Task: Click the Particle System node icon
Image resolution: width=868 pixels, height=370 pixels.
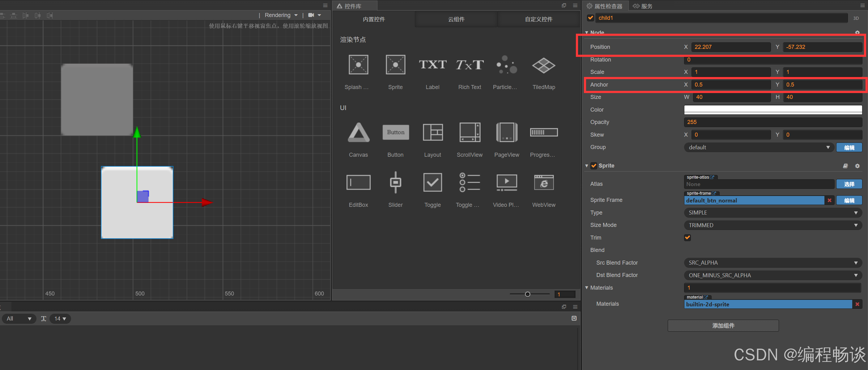Action: [x=506, y=65]
